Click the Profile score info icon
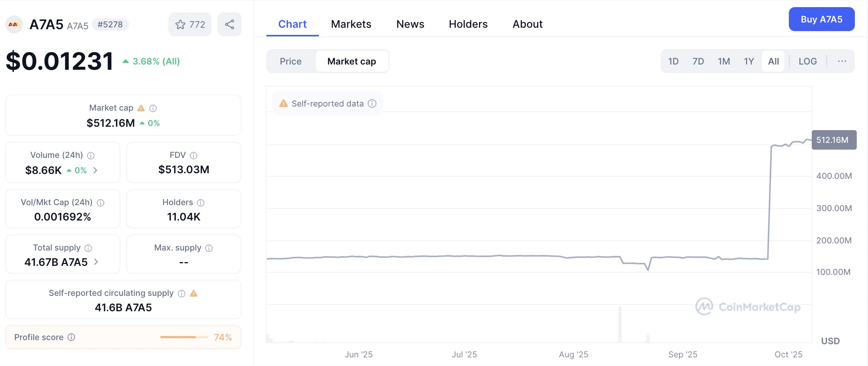 tap(71, 337)
